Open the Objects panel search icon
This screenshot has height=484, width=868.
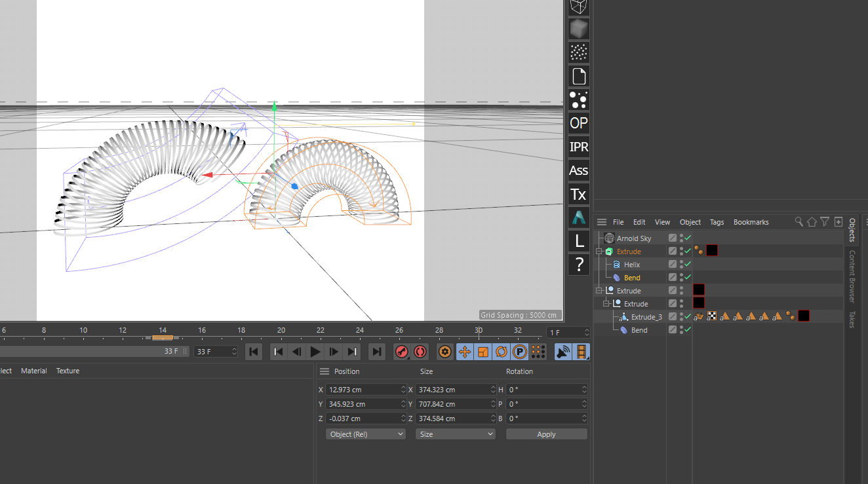[799, 222]
